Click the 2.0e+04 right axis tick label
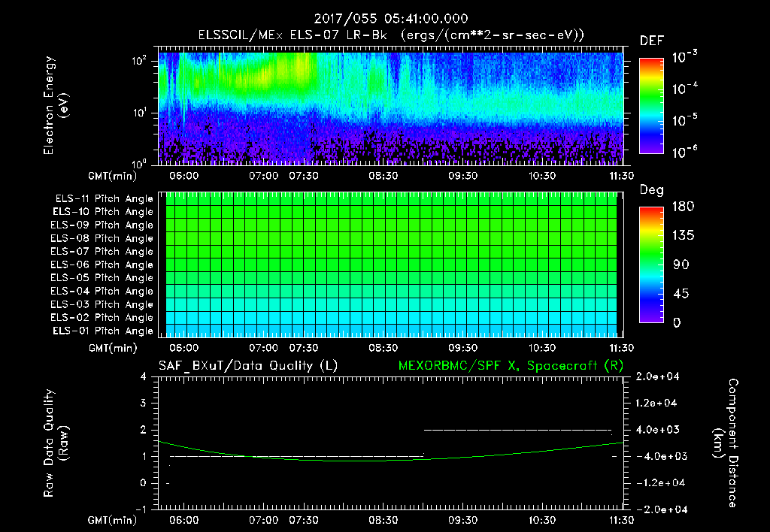 657,376
